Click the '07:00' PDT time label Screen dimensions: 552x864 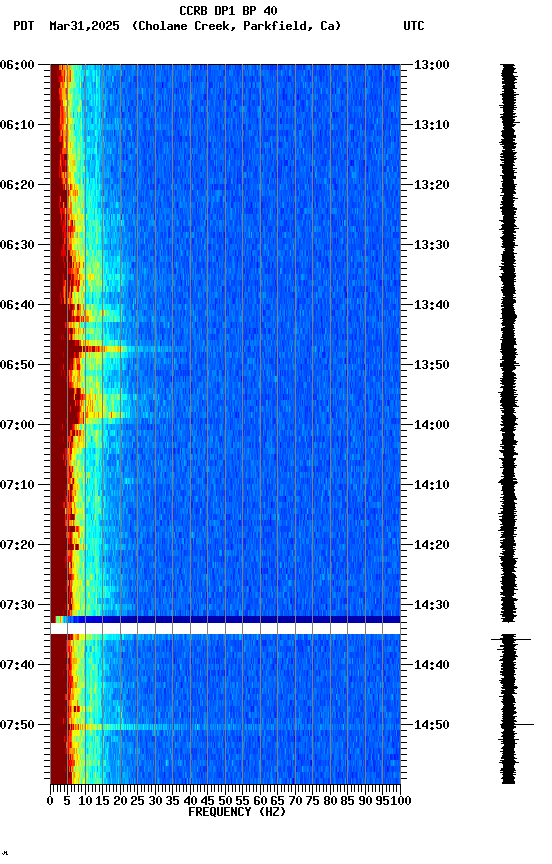coord(17,425)
